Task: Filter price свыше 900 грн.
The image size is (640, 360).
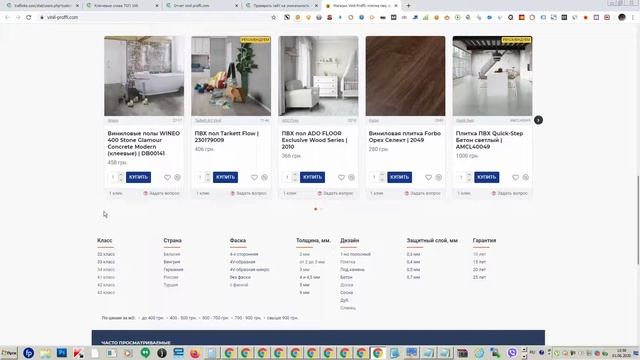Action: (282, 318)
